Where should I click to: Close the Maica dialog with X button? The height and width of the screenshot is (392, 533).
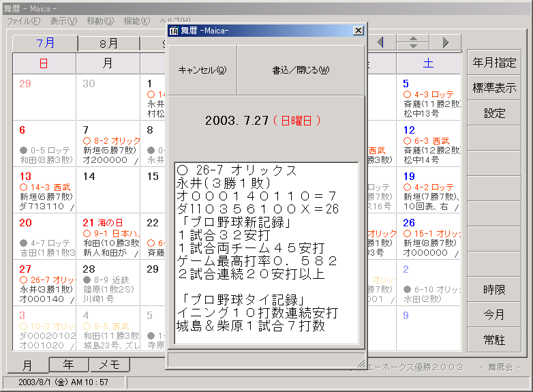[358, 31]
